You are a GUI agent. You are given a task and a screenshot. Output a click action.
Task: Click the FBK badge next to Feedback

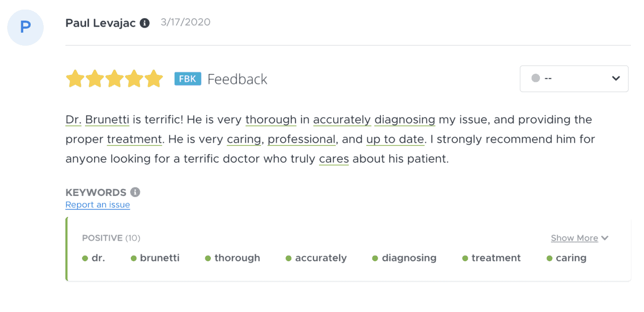[x=188, y=78]
